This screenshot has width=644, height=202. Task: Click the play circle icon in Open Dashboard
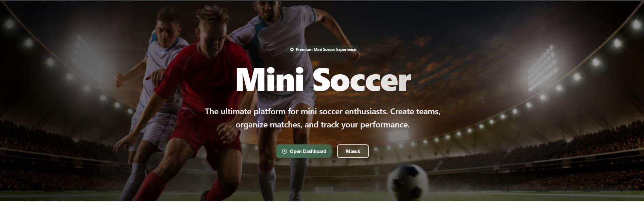(x=284, y=151)
